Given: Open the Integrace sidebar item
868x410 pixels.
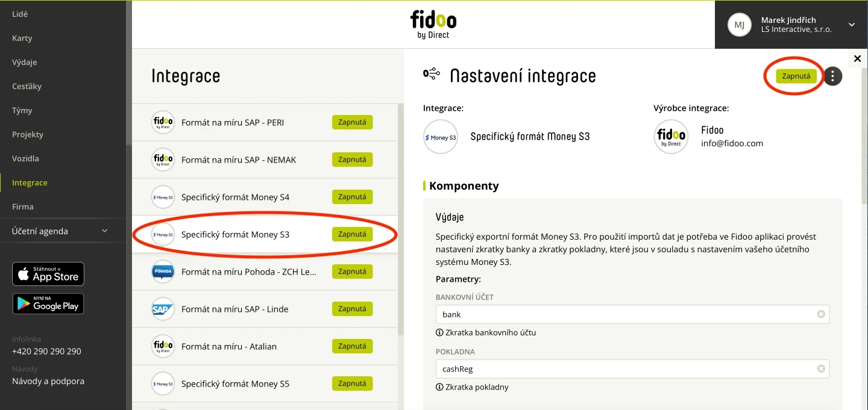Looking at the screenshot, I should tap(30, 182).
